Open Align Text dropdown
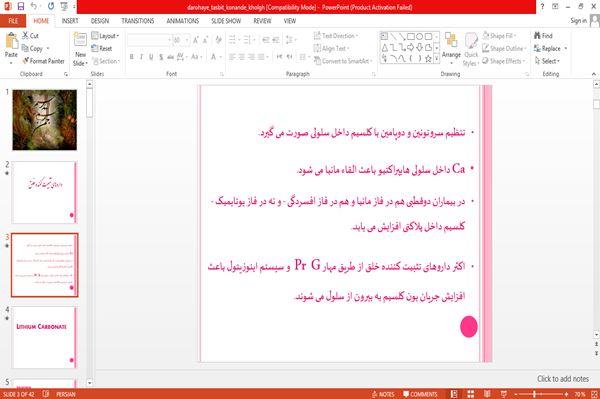 332,48
